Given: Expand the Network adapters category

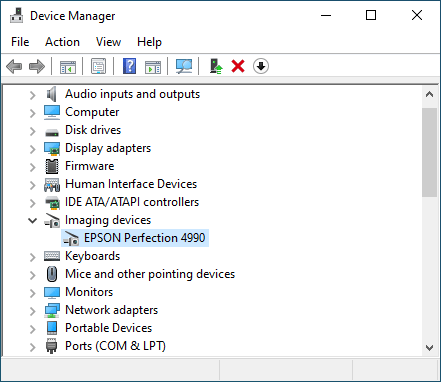Looking at the screenshot, I should pyautogui.click(x=32, y=311).
